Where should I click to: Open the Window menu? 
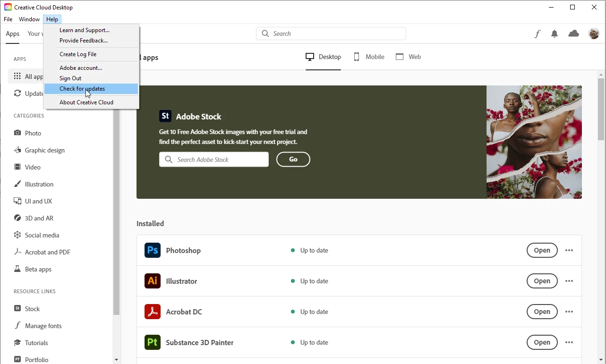pos(29,19)
